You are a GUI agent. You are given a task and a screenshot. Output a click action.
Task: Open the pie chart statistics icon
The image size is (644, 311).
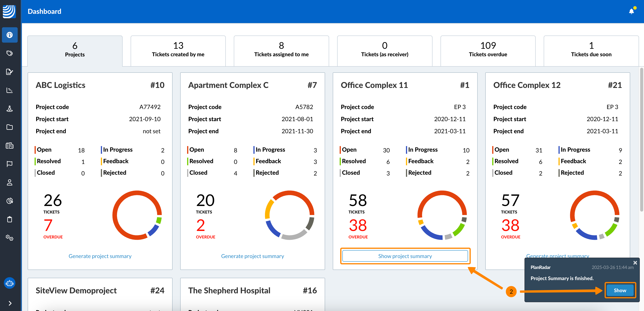coord(9,201)
